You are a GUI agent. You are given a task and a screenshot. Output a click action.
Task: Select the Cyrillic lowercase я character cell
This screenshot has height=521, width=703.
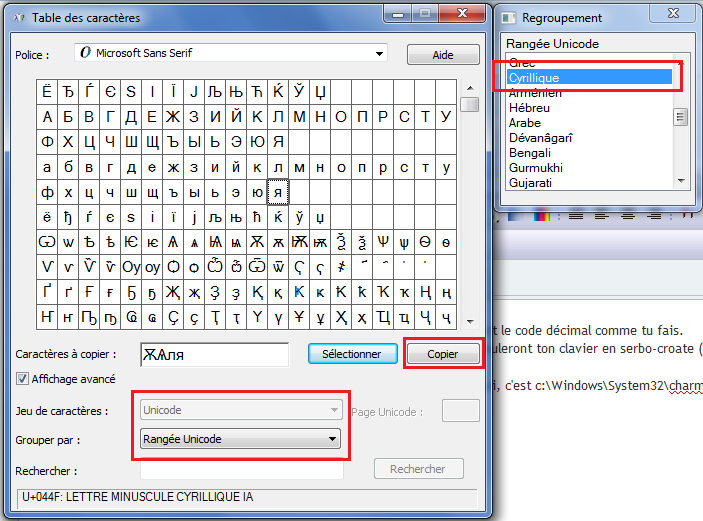(x=278, y=191)
